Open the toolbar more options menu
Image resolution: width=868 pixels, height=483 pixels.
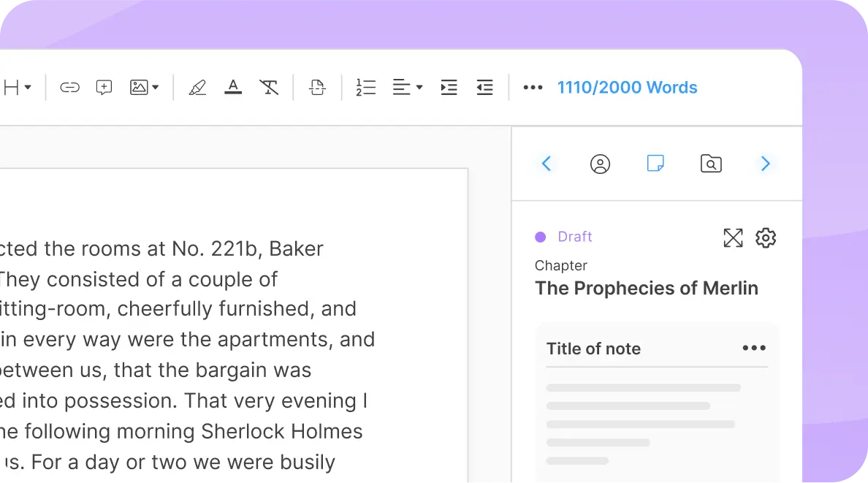coord(533,88)
